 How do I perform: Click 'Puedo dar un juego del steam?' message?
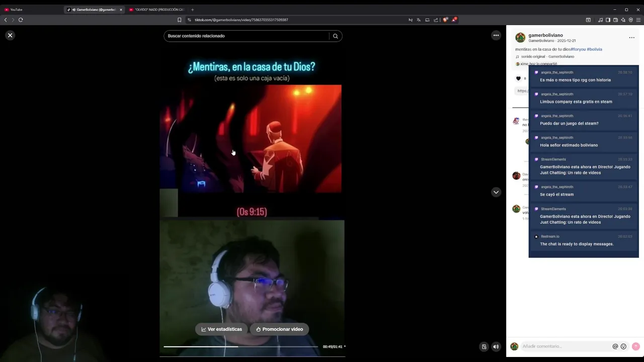[569, 123]
